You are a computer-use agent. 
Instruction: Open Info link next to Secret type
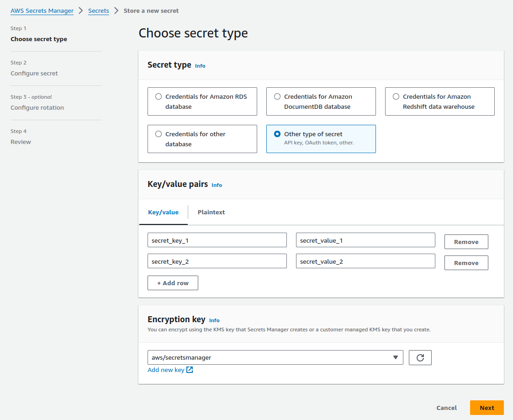(200, 66)
